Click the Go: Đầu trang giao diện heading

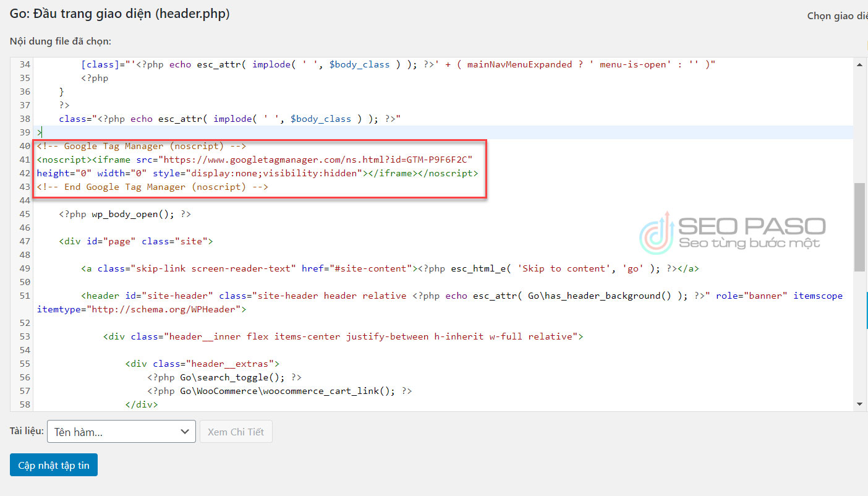(x=120, y=14)
